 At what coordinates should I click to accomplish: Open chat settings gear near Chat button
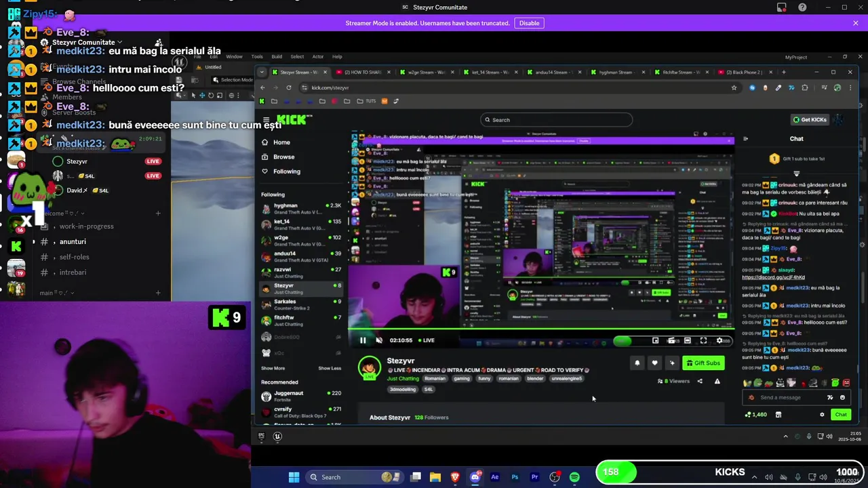822,415
